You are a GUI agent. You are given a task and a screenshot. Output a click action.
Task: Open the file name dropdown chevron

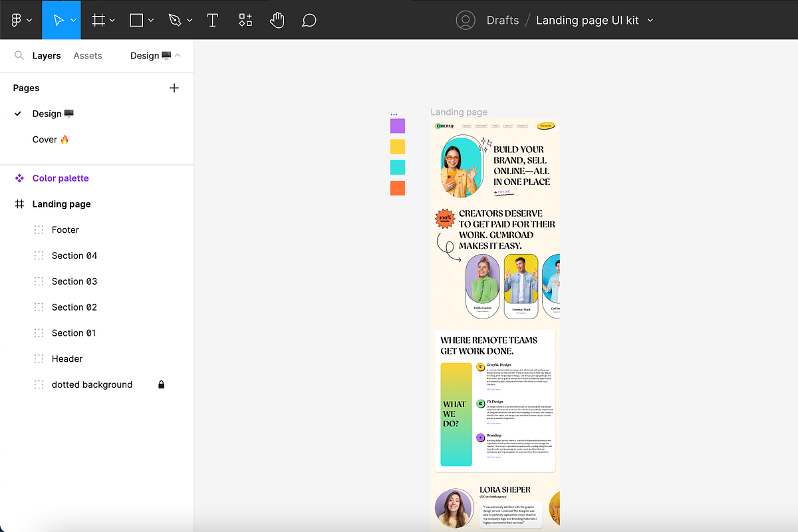pyautogui.click(x=650, y=21)
